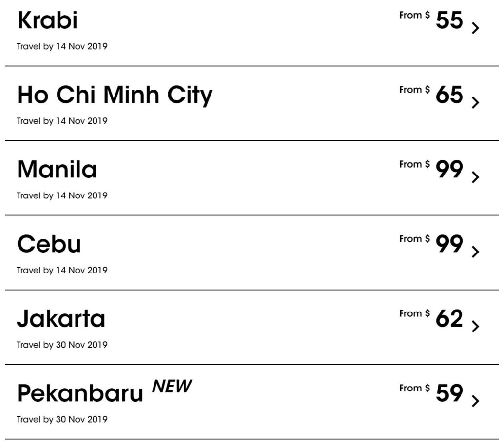The width and height of the screenshot is (499, 448).
Task: Click the arrow next to Ho Chi Minh City fare
Action: pyautogui.click(x=476, y=103)
